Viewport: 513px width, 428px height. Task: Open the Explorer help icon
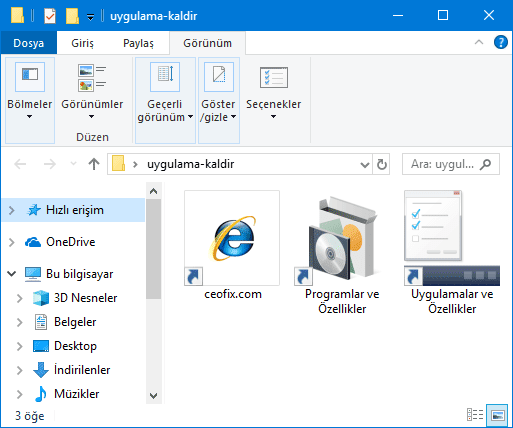pos(501,43)
